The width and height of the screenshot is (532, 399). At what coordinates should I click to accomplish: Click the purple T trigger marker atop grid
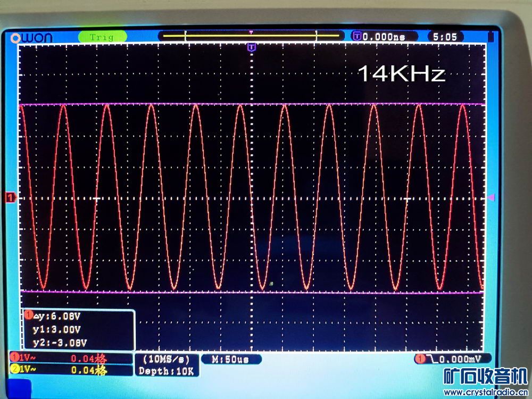pyautogui.click(x=251, y=47)
